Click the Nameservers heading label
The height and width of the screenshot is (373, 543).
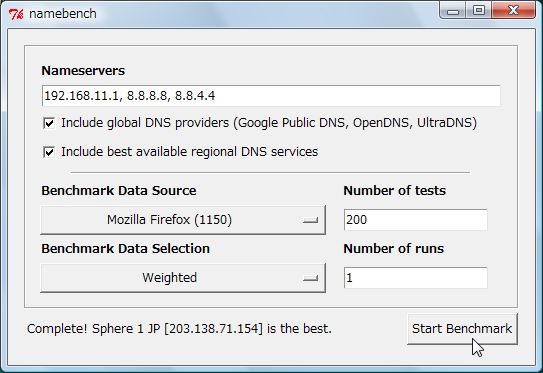coord(83,71)
